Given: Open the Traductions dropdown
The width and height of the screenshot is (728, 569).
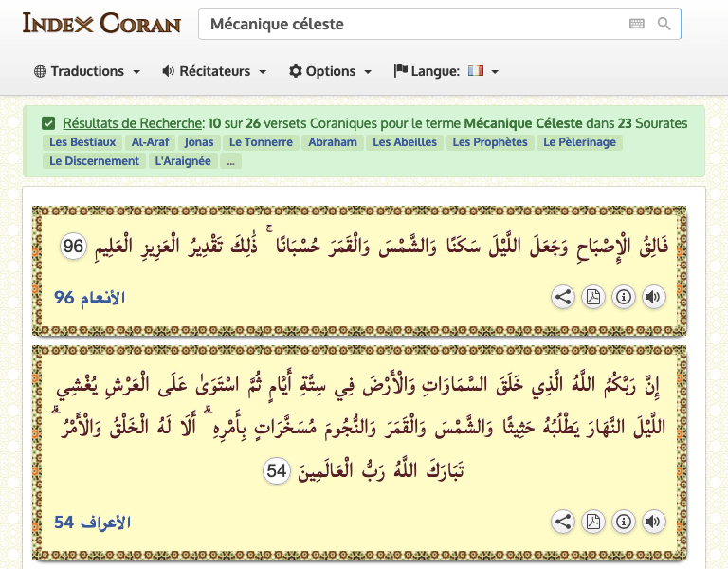Looking at the screenshot, I should coord(87,71).
